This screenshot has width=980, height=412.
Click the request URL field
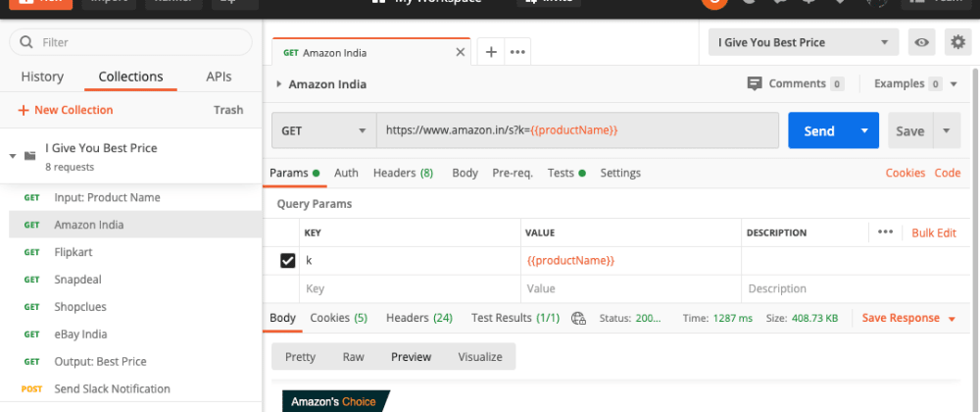577,130
